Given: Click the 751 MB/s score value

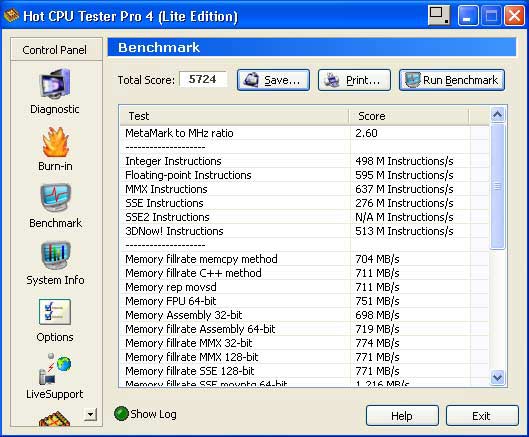Looking at the screenshot, I should 377,301.
